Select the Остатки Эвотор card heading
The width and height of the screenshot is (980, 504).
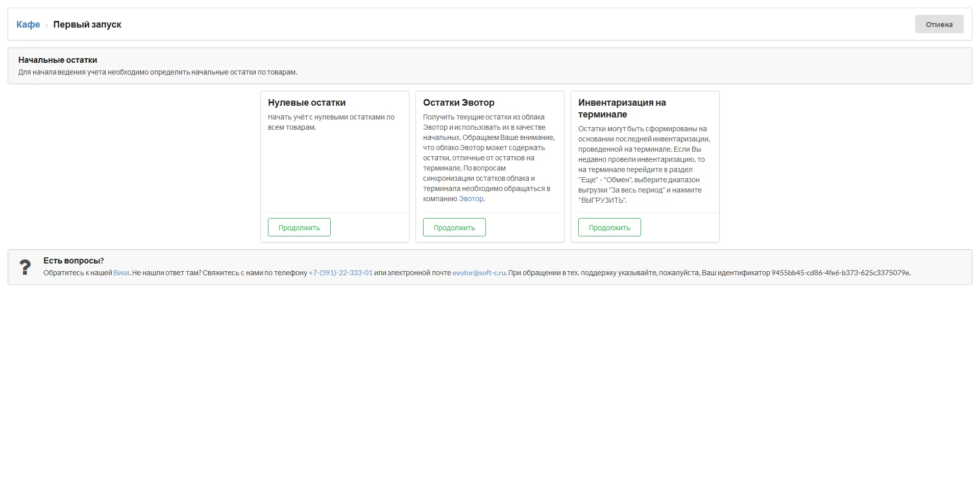click(458, 103)
